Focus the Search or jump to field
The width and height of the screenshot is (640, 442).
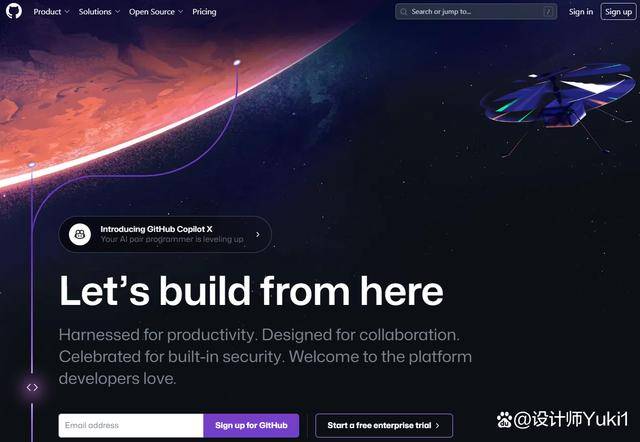(x=476, y=12)
